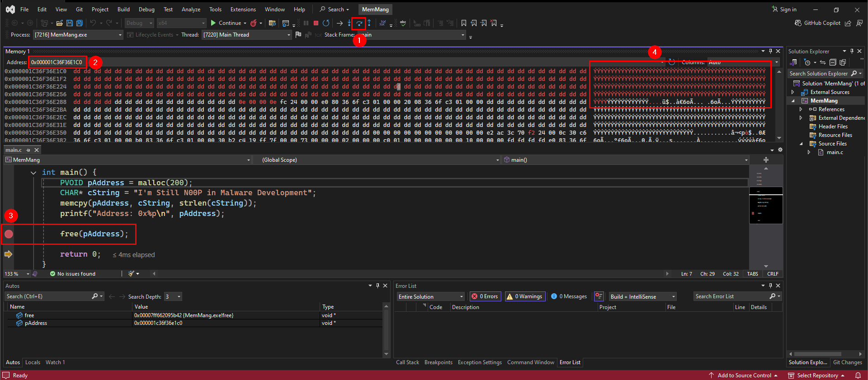Switch to the Locals tab

coord(33,362)
